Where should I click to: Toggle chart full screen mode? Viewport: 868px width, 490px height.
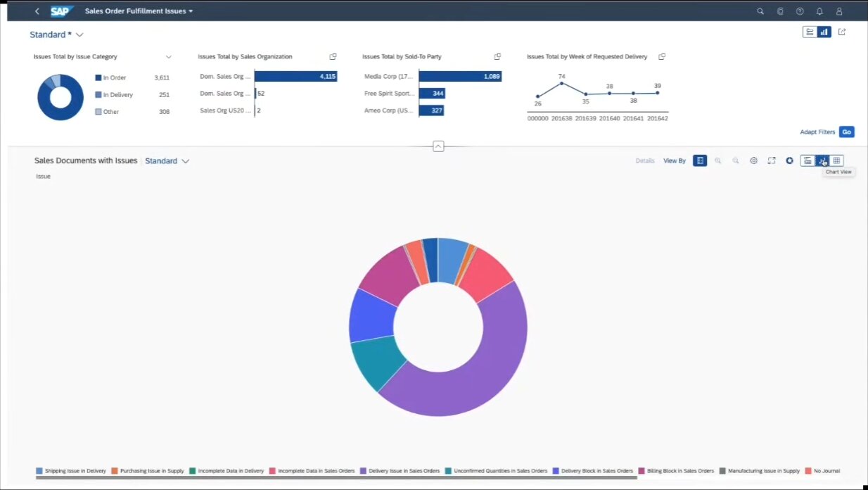pos(772,161)
